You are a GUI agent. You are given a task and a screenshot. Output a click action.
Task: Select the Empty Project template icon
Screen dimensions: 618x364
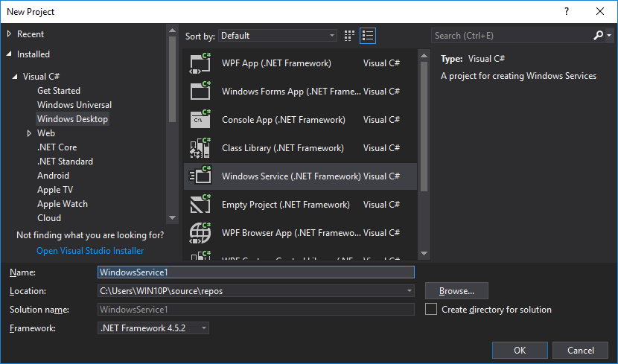[x=200, y=205]
